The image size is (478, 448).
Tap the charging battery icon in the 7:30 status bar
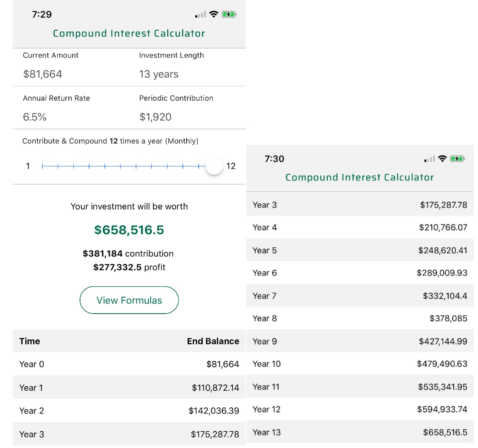tap(457, 159)
